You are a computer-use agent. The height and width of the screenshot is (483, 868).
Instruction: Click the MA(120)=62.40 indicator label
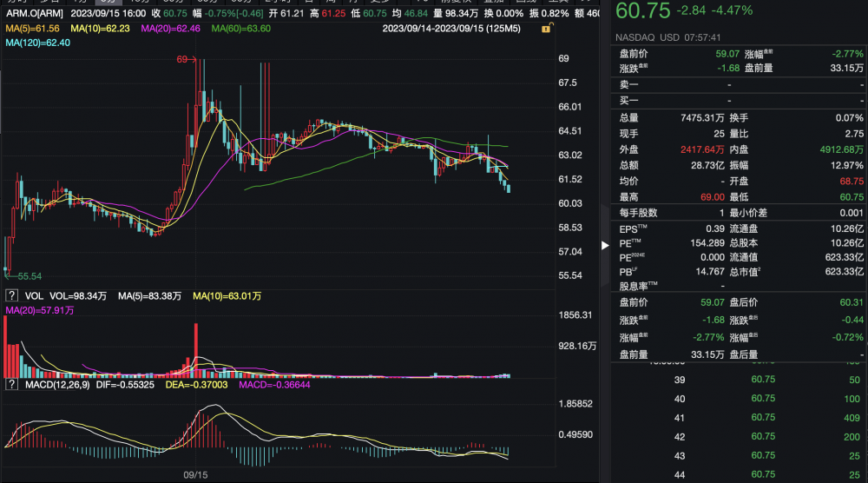coord(37,43)
